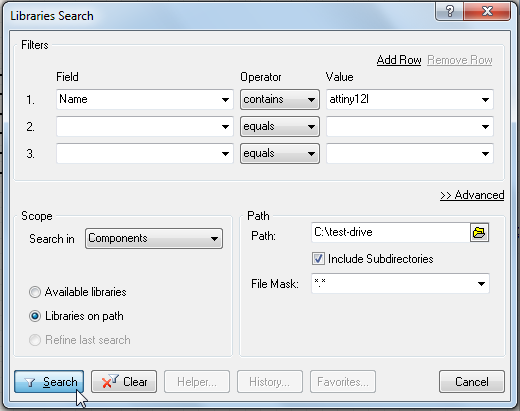Open the browse folder icon beside Path
Image resolution: width=520 pixels, height=411 pixels.
tap(479, 232)
